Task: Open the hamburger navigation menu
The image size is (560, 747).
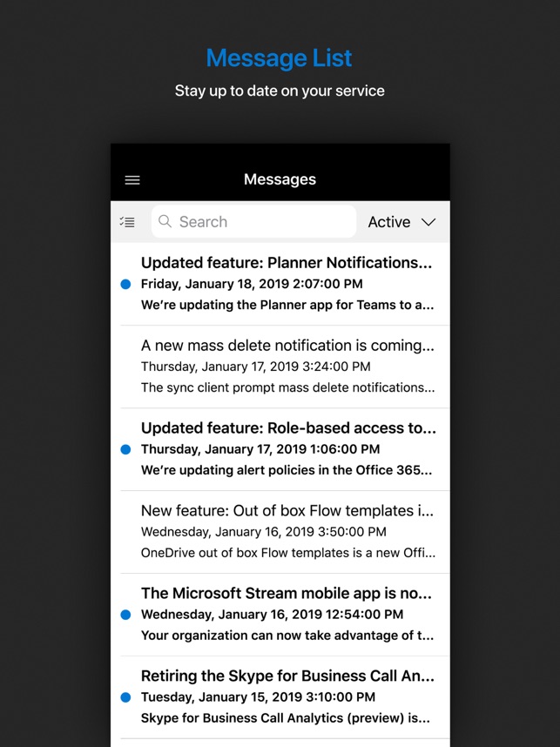Action: point(132,180)
